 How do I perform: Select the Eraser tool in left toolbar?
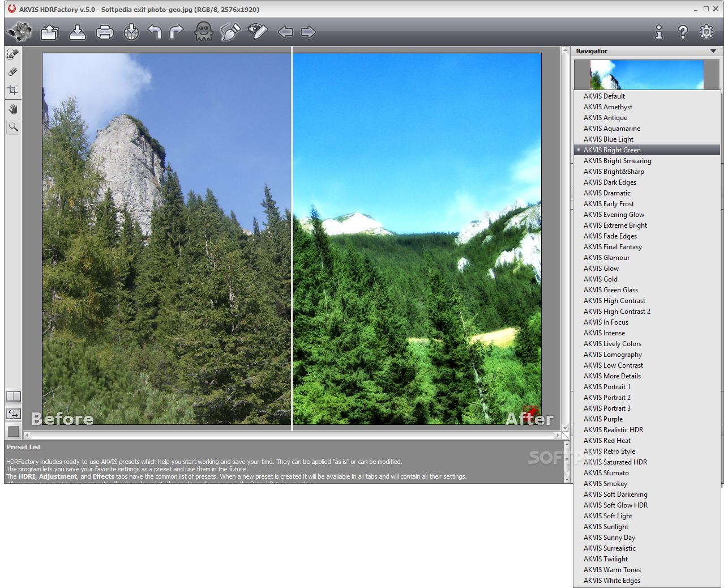click(13, 72)
